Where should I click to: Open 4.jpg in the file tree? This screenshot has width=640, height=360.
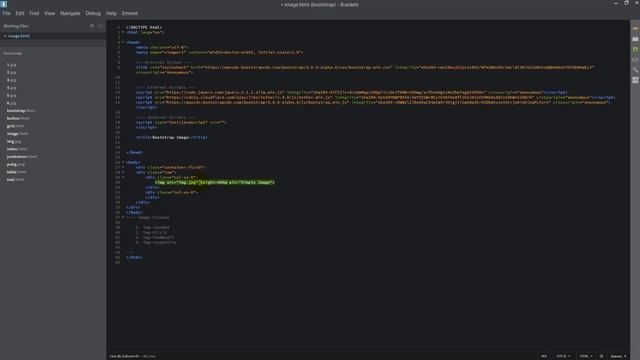(x=11, y=88)
